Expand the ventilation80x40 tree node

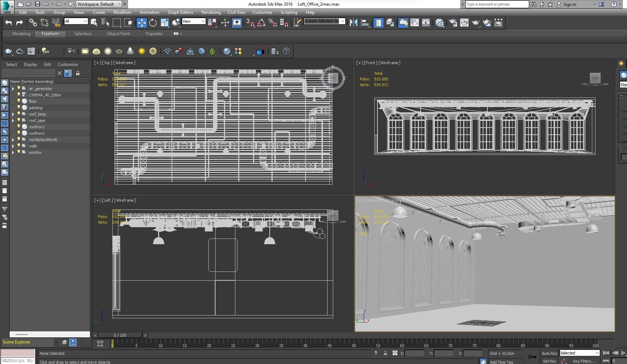tap(13, 140)
